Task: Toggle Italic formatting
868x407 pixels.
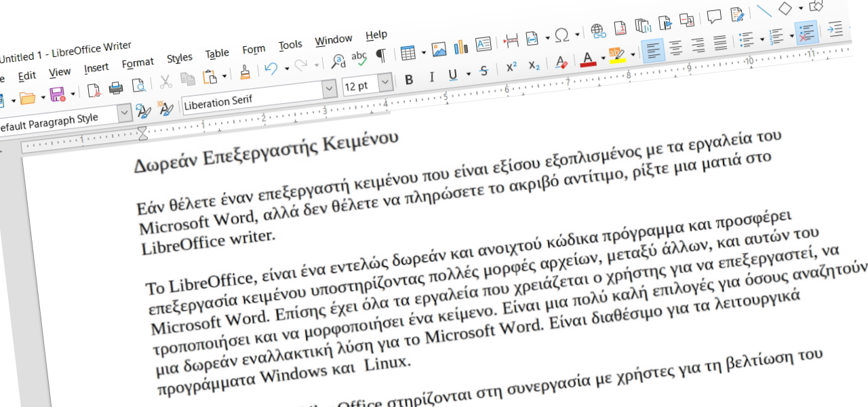Action: 431,77
